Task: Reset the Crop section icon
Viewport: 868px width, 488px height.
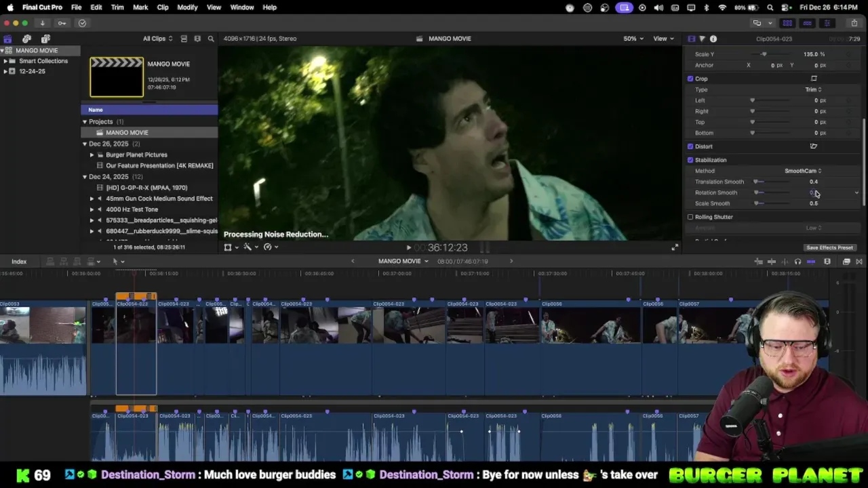Action: (x=814, y=79)
